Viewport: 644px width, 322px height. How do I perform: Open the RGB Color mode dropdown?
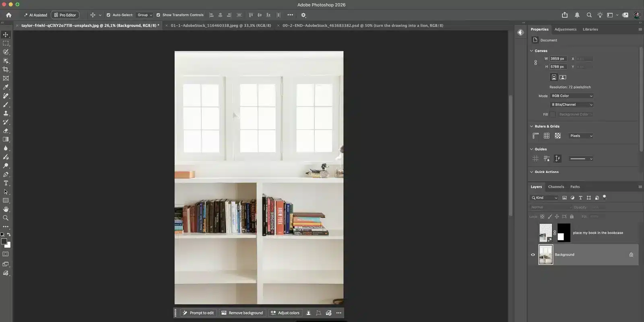click(572, 96)
